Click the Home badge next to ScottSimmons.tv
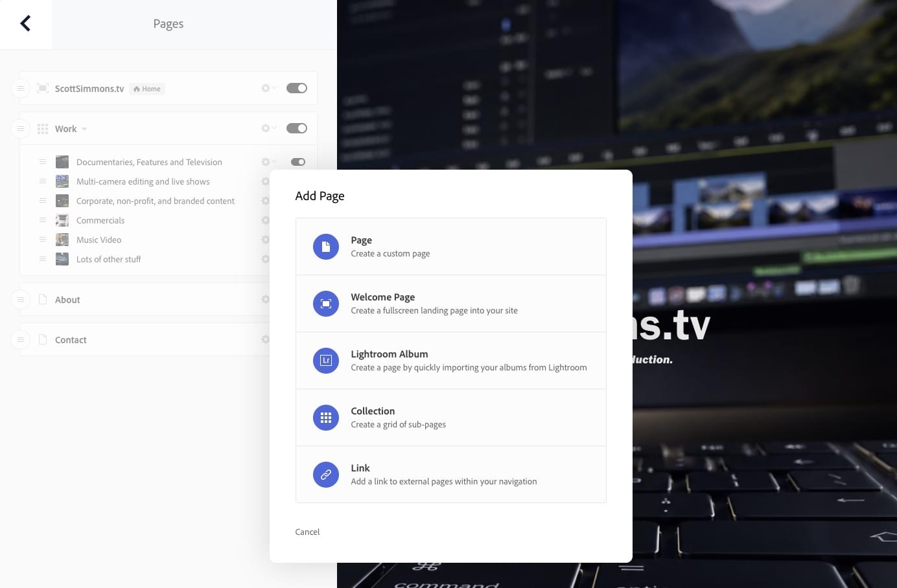The image size is (897, 588). coord(147,89)
